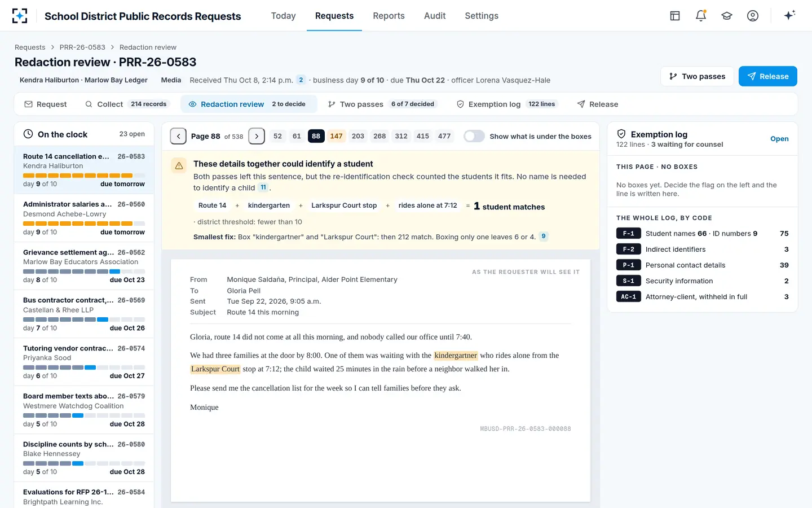This screenshot has height=508, width=812.
Task: Click the highlighted "Larkspur Court" in the email
Action: (x=215, y=369)
